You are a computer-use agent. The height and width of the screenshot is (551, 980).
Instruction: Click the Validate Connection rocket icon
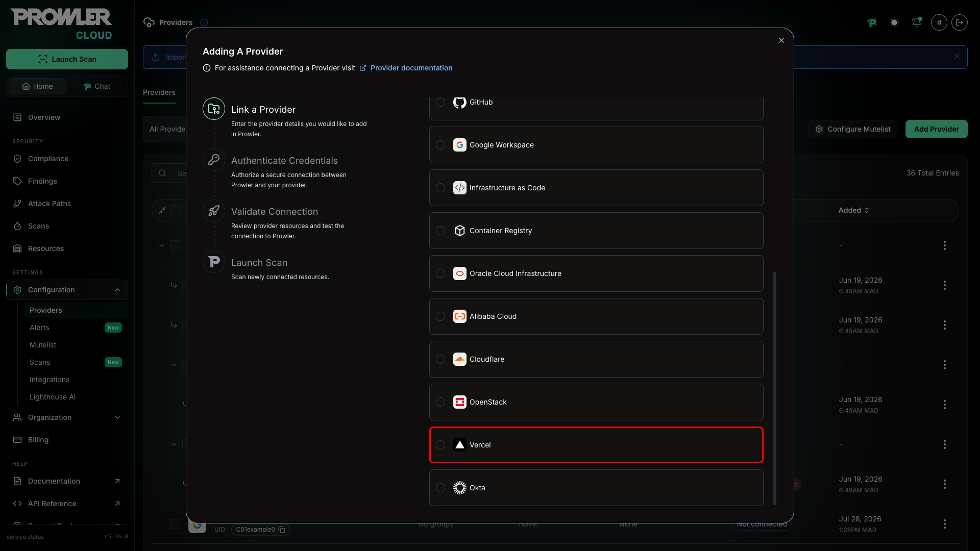214,211
